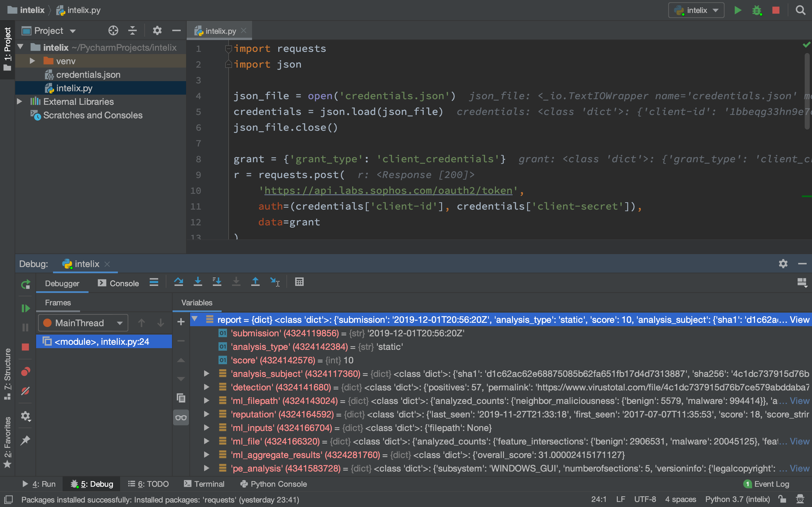Expand the 'detection' dict variable

click(207, 387)
